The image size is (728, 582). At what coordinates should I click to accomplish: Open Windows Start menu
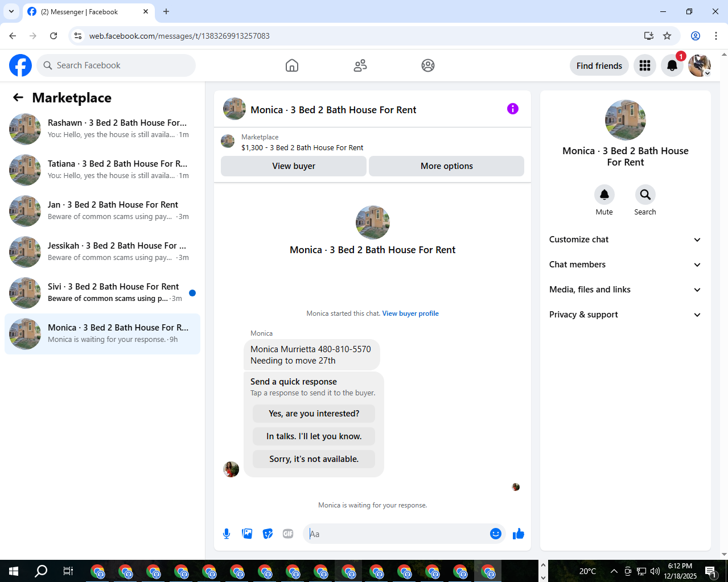pos(14,571)
